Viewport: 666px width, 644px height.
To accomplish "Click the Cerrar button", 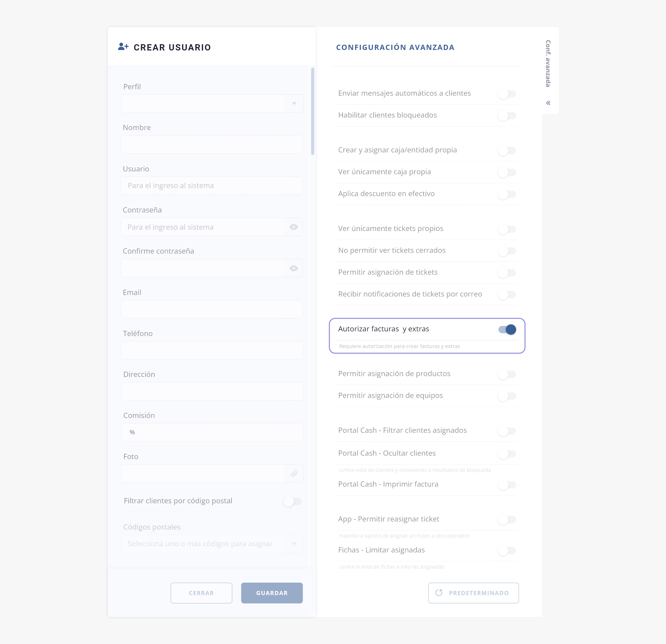I will [201, 593].
